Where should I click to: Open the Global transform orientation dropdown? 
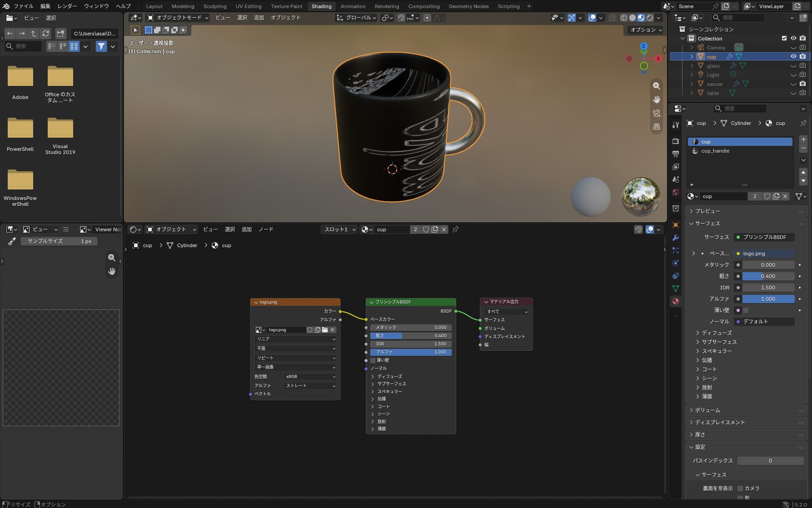(x=356, y=18)
